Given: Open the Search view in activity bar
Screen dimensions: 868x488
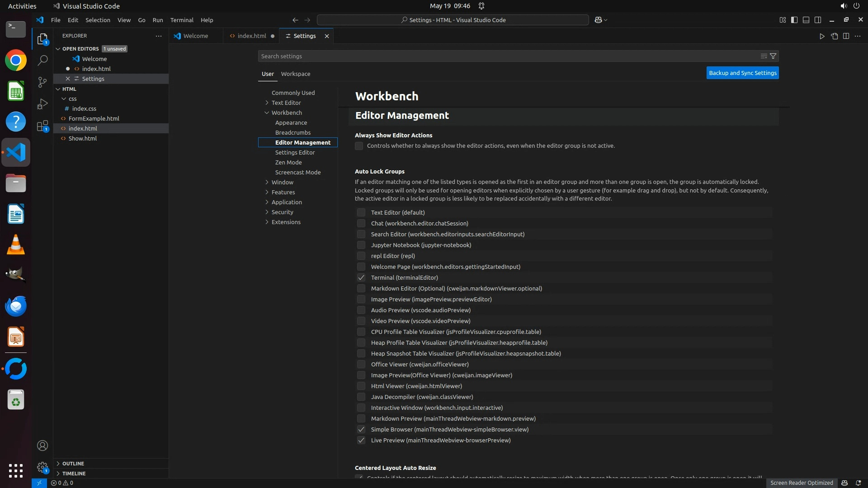Looking at the screenshot, I should [x=42, y=60].
